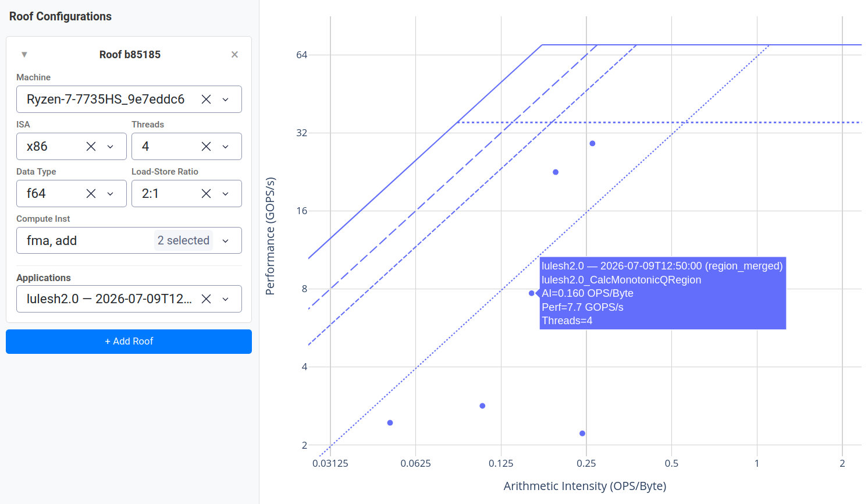
Task: Click the x-axis tick label 0.0625
Action: [415, 464]
